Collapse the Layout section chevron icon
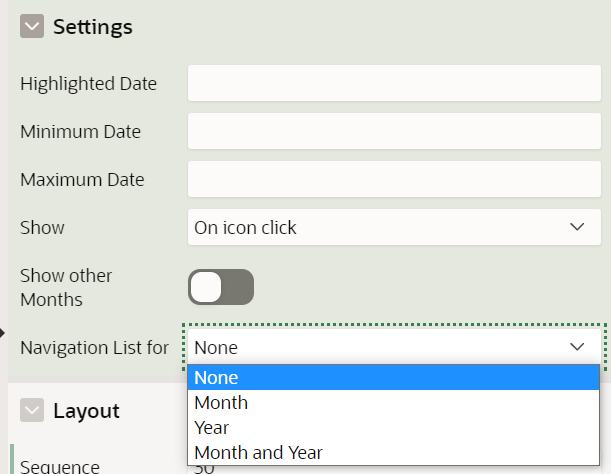This screenshot has width=611, height=474. click(x=32, y=410)
